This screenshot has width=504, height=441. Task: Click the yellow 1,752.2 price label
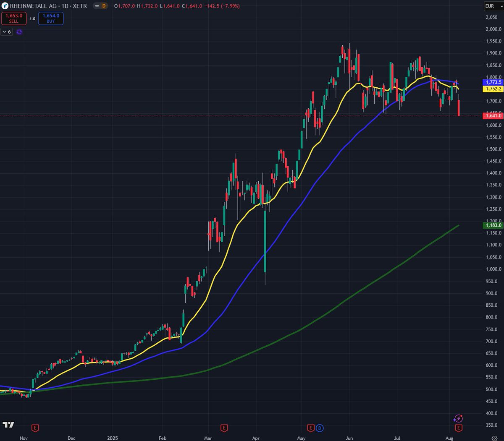[493, 89]
